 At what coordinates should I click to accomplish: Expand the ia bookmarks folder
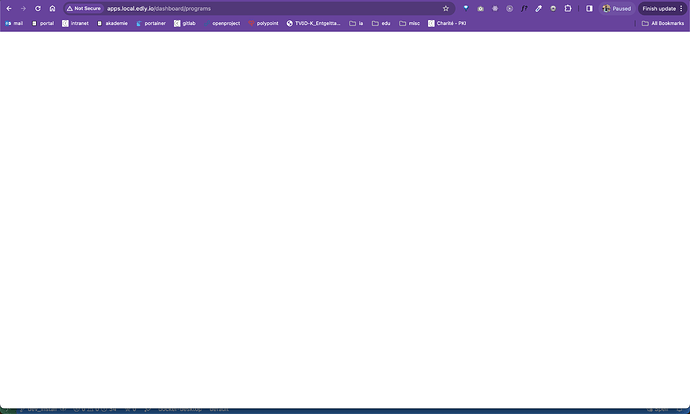[356, 23]
